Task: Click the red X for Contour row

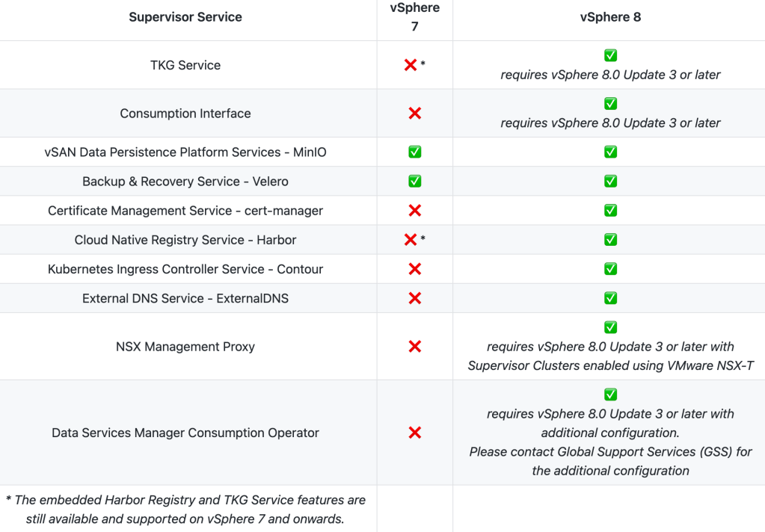Action: tap(415, 269)
